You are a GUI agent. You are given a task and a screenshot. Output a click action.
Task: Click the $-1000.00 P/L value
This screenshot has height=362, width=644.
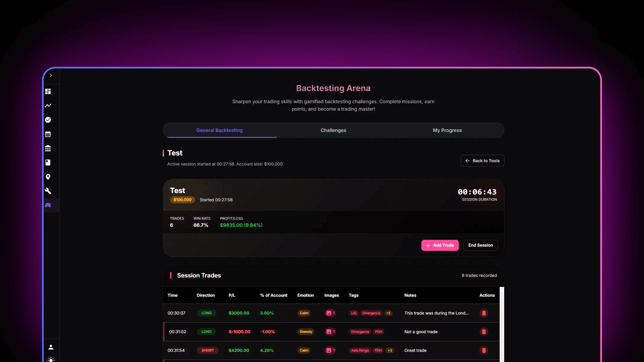tap(239, 332)
